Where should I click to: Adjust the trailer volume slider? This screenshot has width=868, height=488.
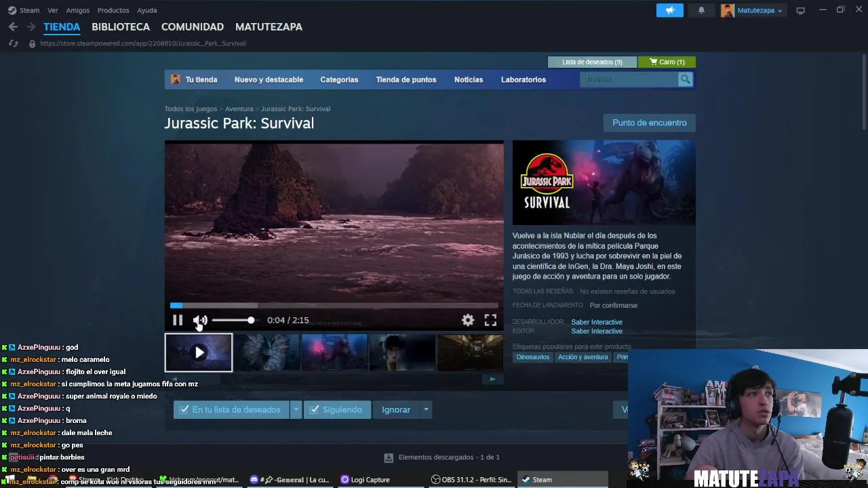pyautogui.click(x=233, y=321)
